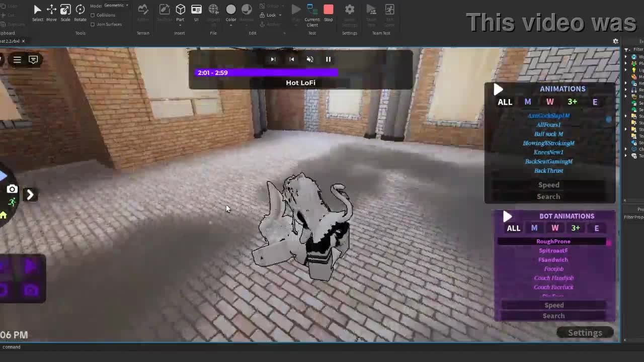Toggle mute on the music player
644x362 pixels.
tap(310, 59)
